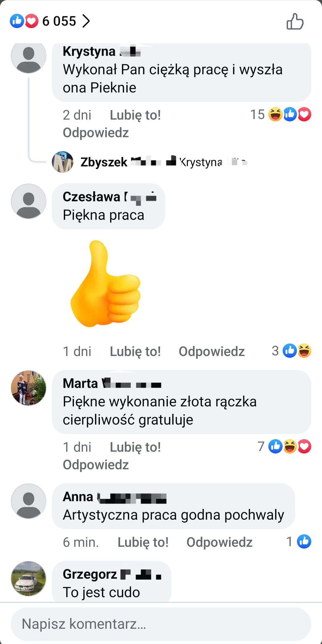Open Grzegorz's car profile picture
The width and height of the screenshot is (322, 644).
[x=29, y=579]
